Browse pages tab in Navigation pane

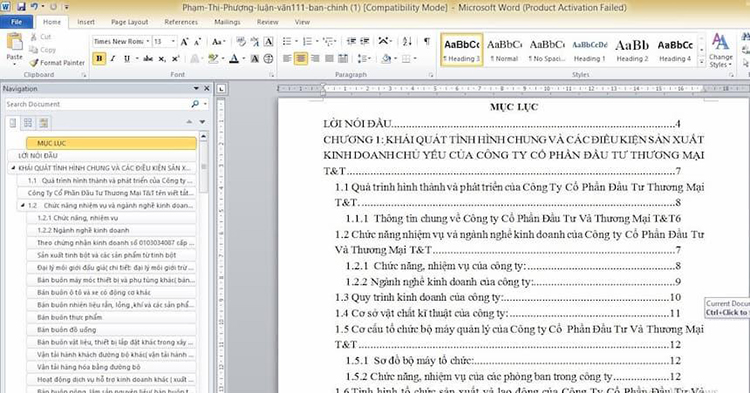tap(28, 123)
